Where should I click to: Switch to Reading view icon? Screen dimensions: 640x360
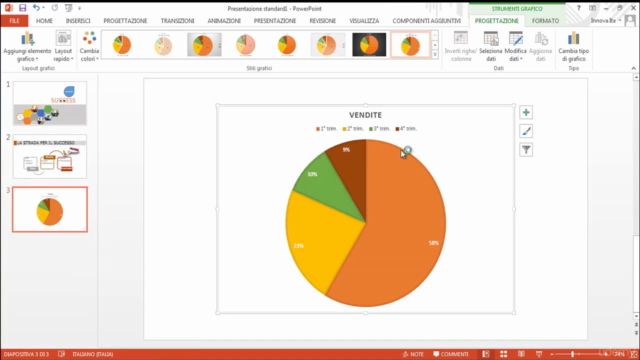tap(521, 354)
